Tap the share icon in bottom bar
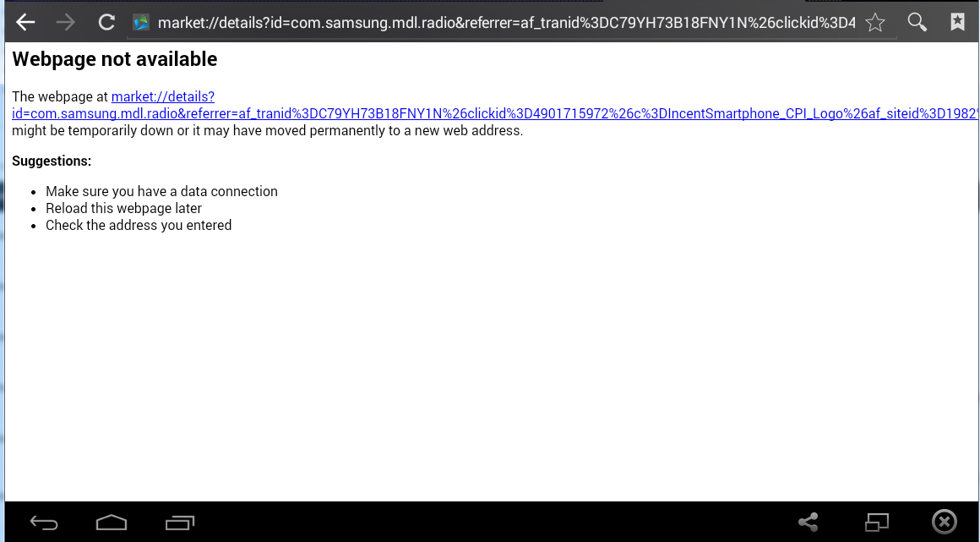 click(x=808, y=522)
